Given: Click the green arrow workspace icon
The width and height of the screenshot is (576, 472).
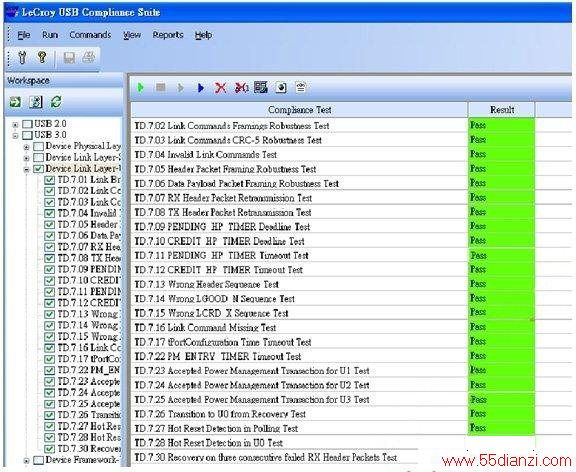Looking at the screenshot, I should pyautogui.click(x=15, y=102).
